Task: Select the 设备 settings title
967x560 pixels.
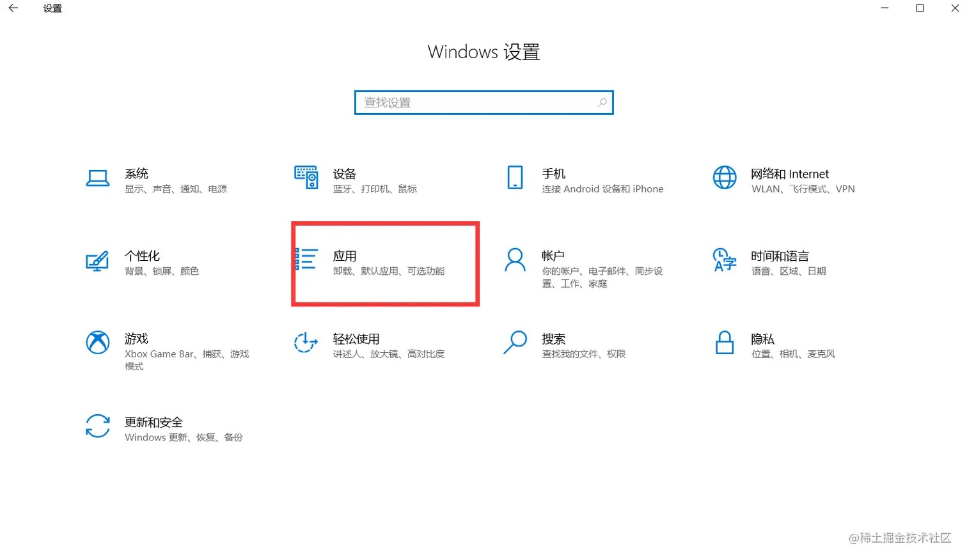Action: tap(345, 174)
